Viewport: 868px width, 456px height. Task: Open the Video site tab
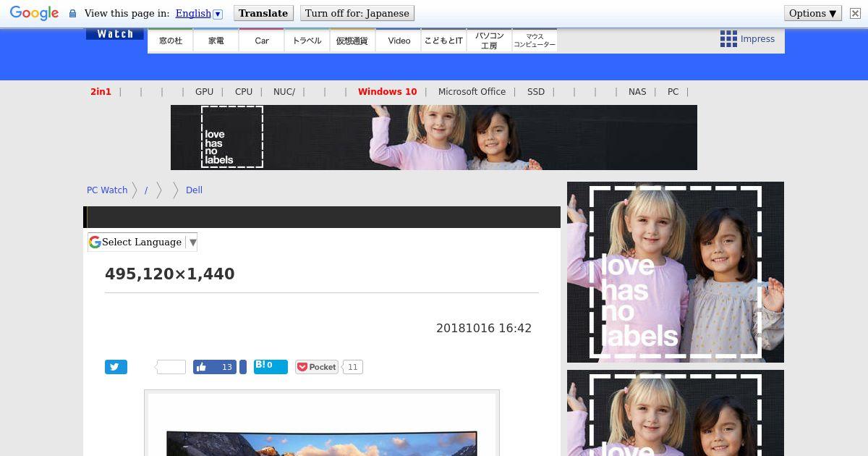(399, 41)
